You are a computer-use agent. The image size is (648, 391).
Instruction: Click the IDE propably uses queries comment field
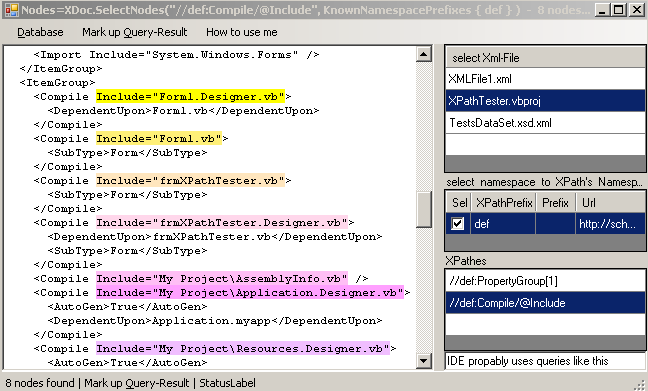point(545,361)
